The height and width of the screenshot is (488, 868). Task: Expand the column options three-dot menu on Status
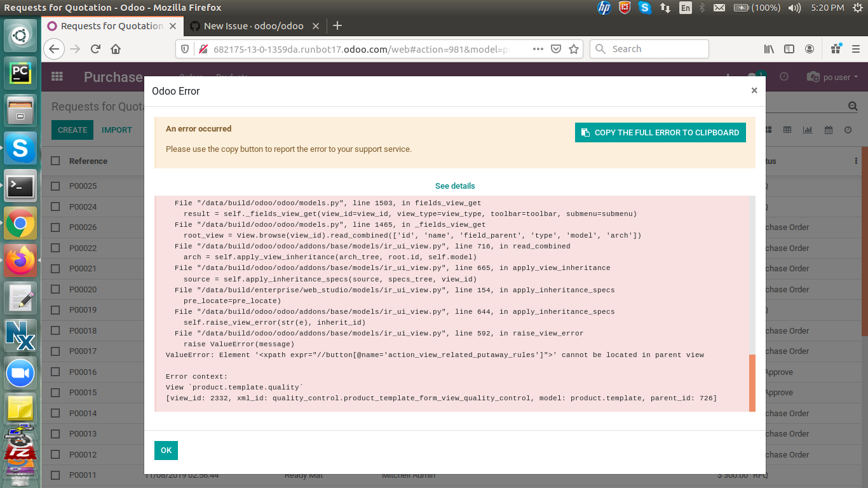tap(855, 161)
